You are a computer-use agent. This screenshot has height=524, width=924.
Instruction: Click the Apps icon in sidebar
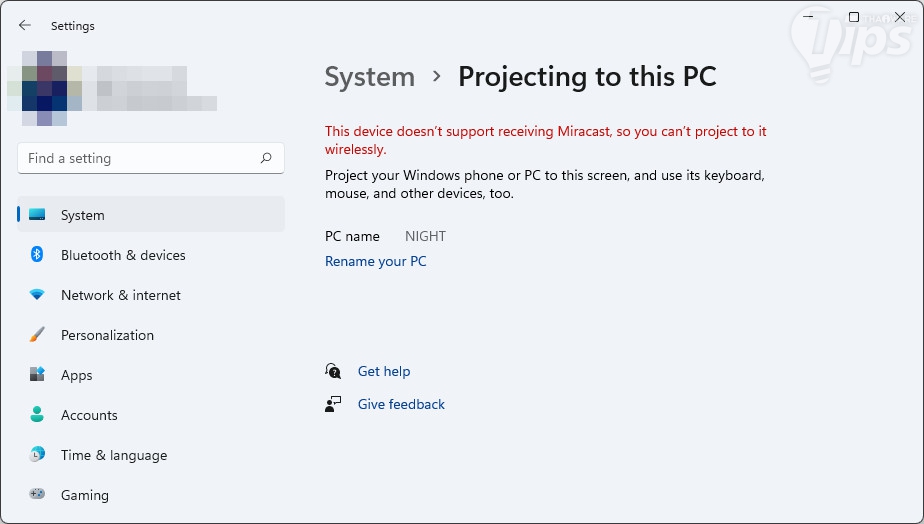pos(37,375)
